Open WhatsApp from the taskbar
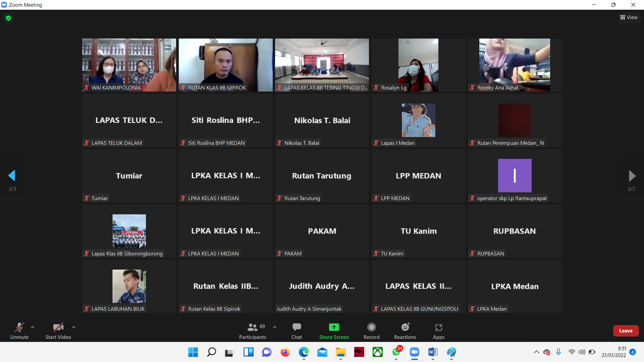Image resolution: width=644 pixels, height=362 pixels. pyautogui.click(x=396, y=352)
